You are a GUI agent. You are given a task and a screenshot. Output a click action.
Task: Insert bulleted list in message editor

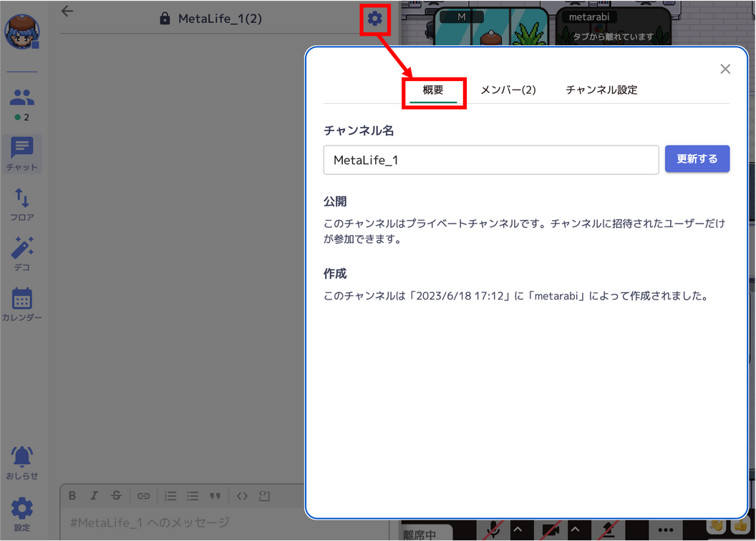(193, 496)
